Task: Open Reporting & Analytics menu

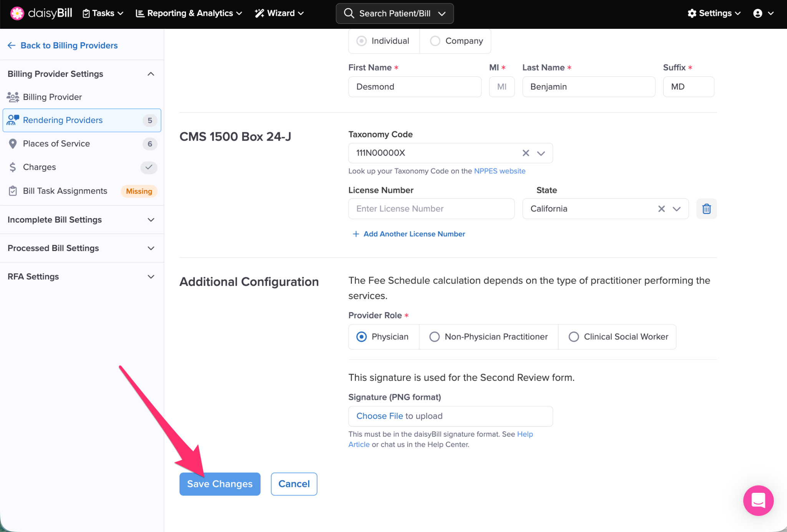Action: (x=189, y=13)
